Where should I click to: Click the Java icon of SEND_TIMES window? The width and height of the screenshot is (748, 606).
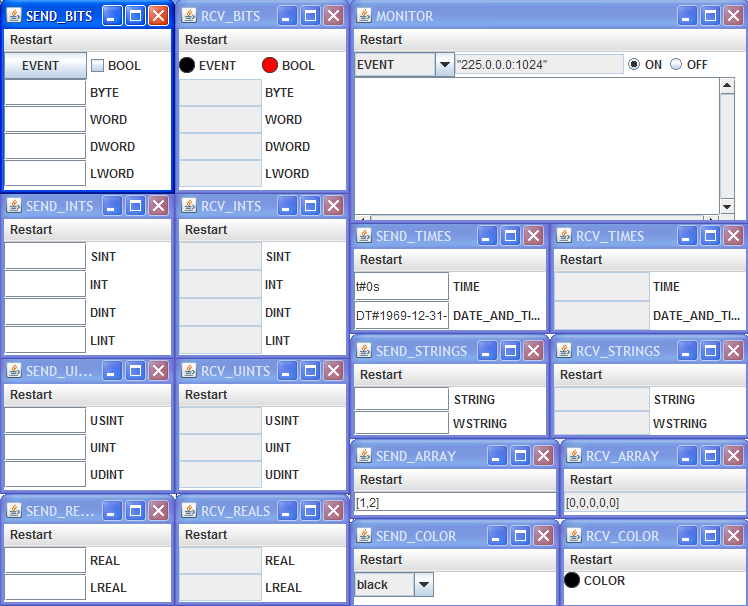[364, 235]
